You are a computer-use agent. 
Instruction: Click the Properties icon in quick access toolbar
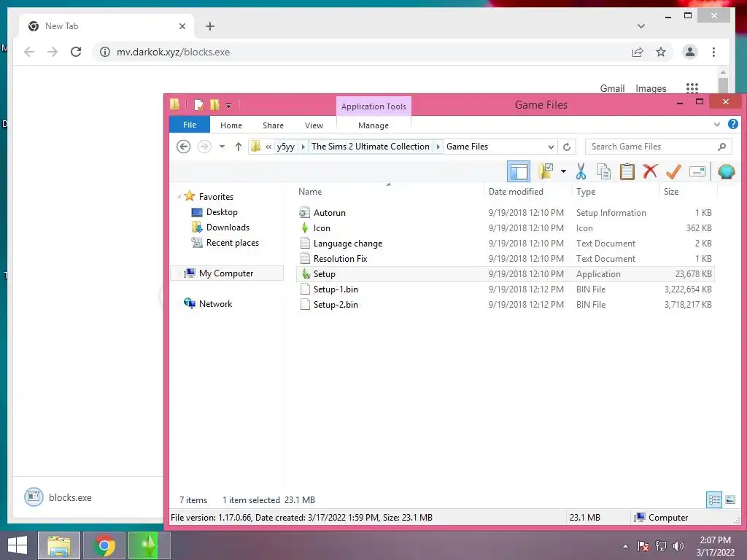(x=198, y=105)
